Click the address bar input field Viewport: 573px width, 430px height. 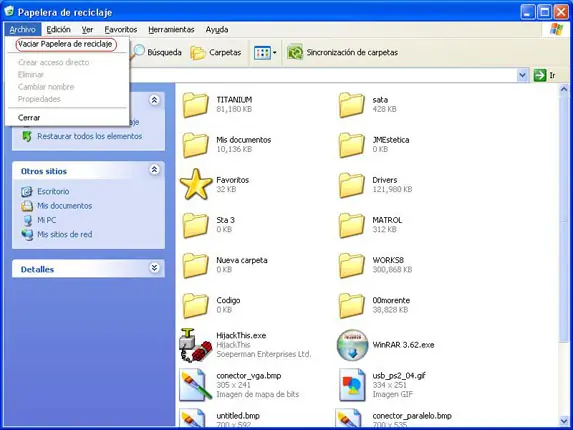click(323, 75)
